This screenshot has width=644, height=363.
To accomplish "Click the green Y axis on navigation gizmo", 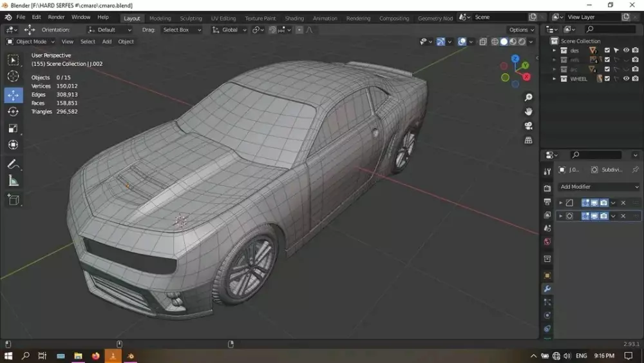I will coord(526,65).
